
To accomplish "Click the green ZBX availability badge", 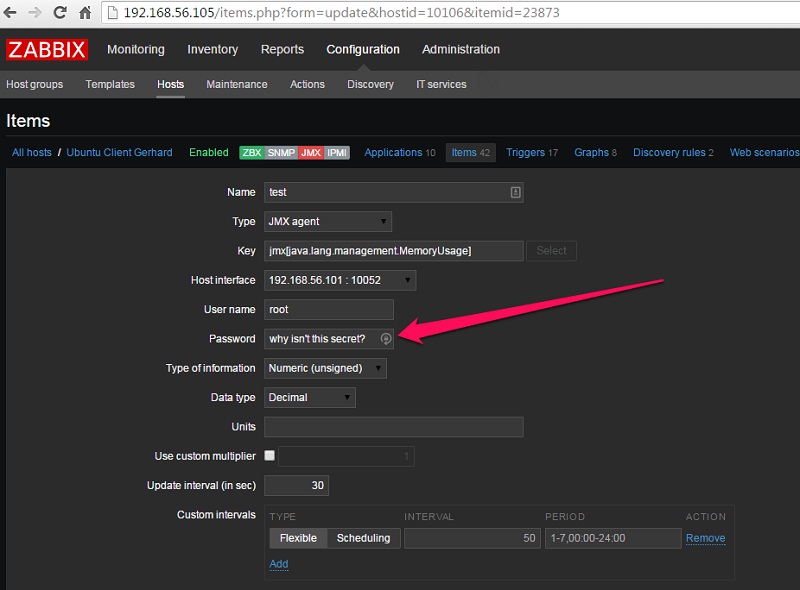I will (250, 153).
